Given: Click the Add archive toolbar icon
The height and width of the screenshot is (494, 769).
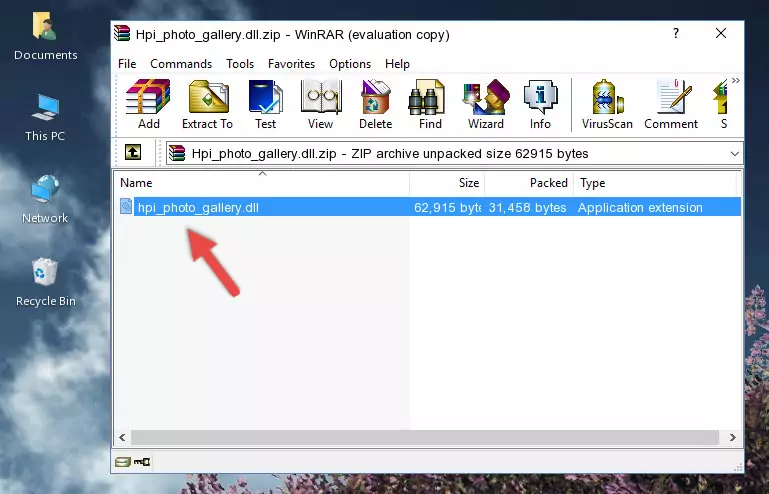Looking at the screenshot, I should (x=148, y=104).
